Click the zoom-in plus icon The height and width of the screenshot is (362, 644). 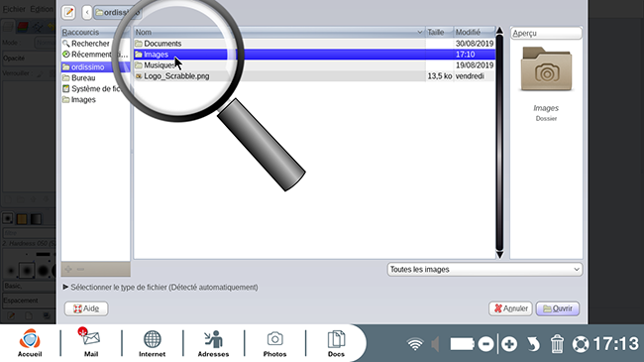tap(509, 344)
